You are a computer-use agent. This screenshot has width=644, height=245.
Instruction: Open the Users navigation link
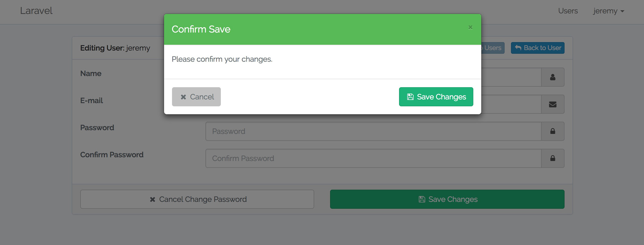coord(568,11)
